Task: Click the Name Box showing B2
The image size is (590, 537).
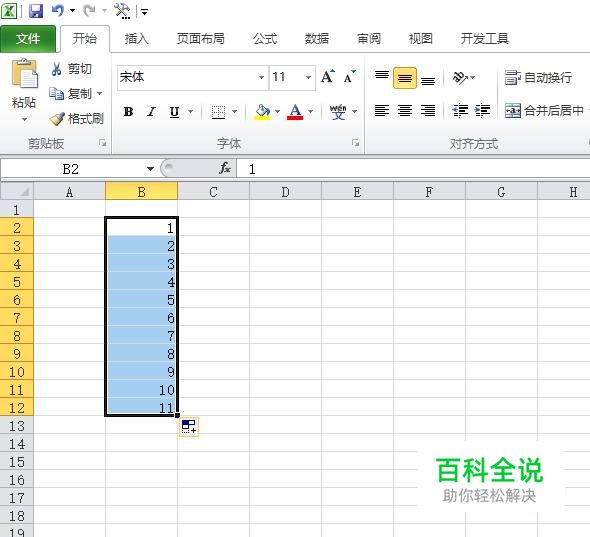Action: pos(71,169)
